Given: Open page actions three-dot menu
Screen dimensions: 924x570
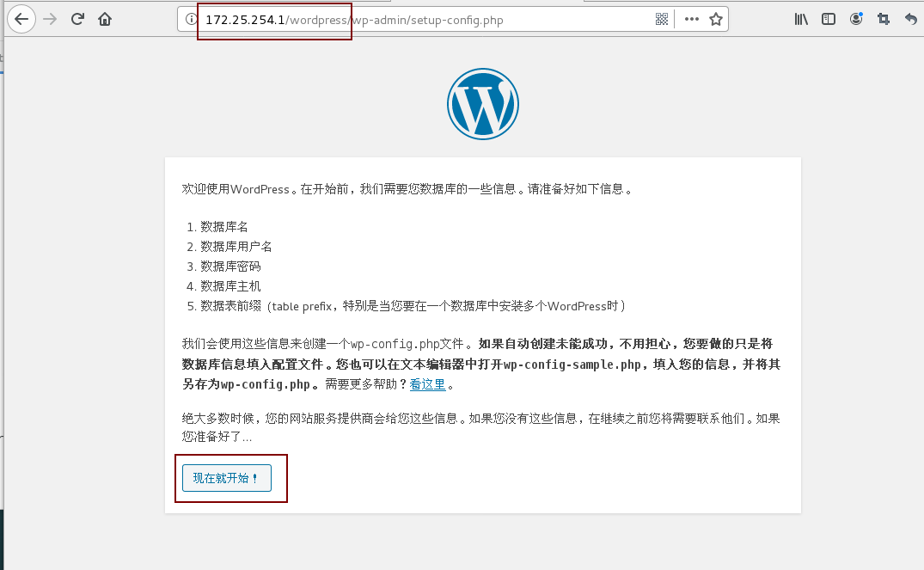Looking at the screenshot, I should (x=692, y=20).
